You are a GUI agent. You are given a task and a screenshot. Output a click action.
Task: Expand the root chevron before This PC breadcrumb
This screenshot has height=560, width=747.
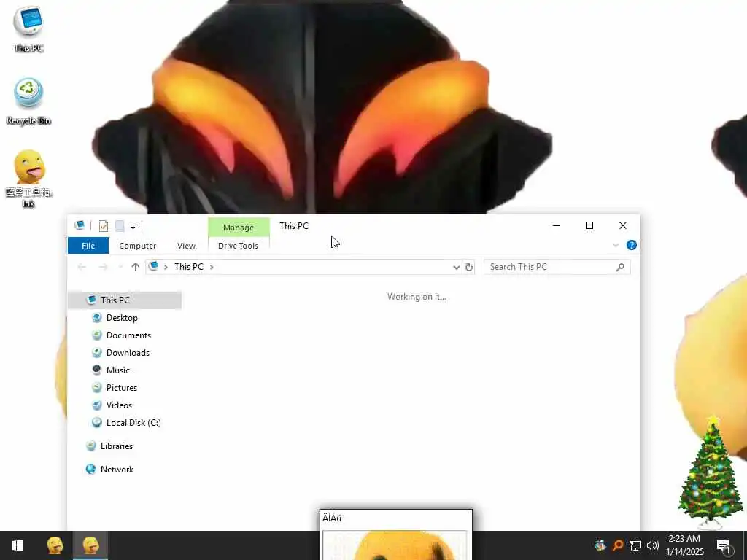(166, 267)
